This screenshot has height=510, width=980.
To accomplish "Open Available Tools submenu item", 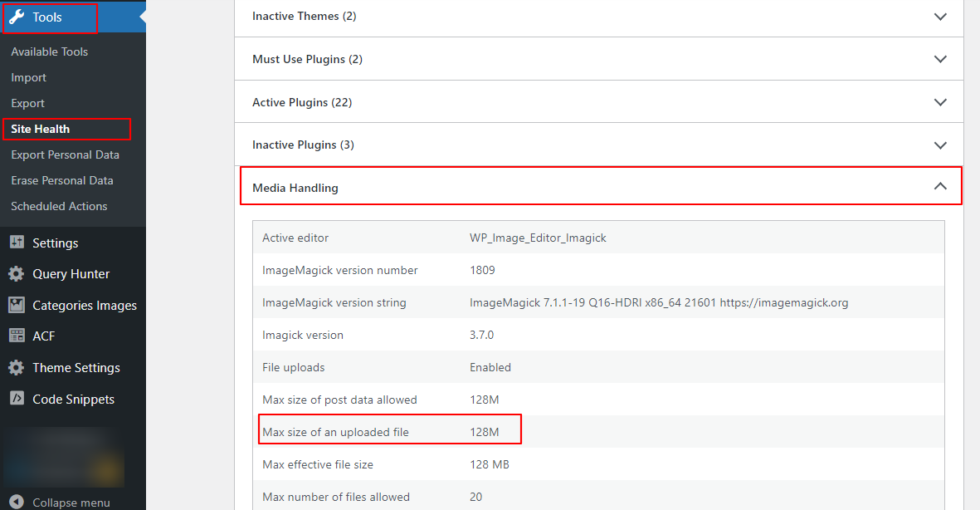I will [x=50, y=52].
